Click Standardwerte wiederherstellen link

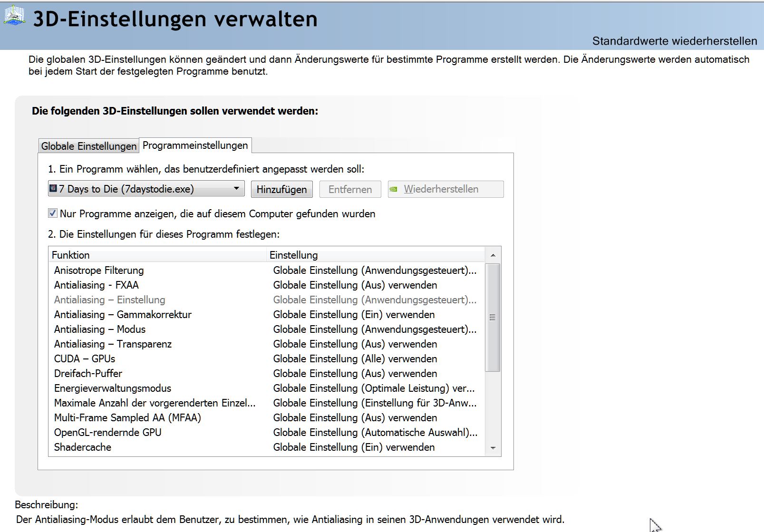(x=675, y=41)
